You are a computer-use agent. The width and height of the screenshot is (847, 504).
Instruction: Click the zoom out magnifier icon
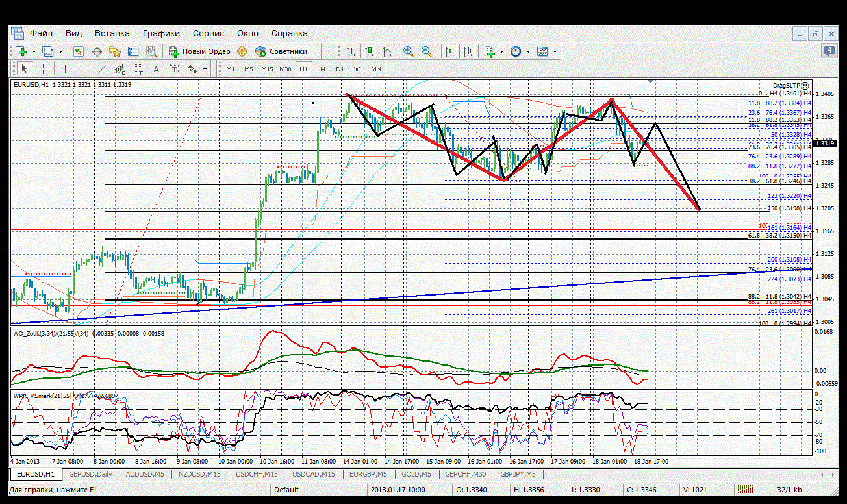point(427,51)
